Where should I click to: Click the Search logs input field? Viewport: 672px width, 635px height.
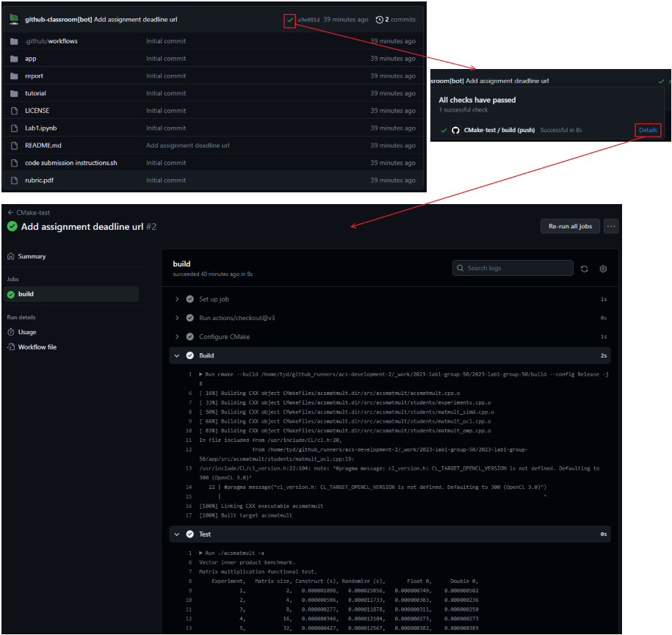[x=513, y=268]
